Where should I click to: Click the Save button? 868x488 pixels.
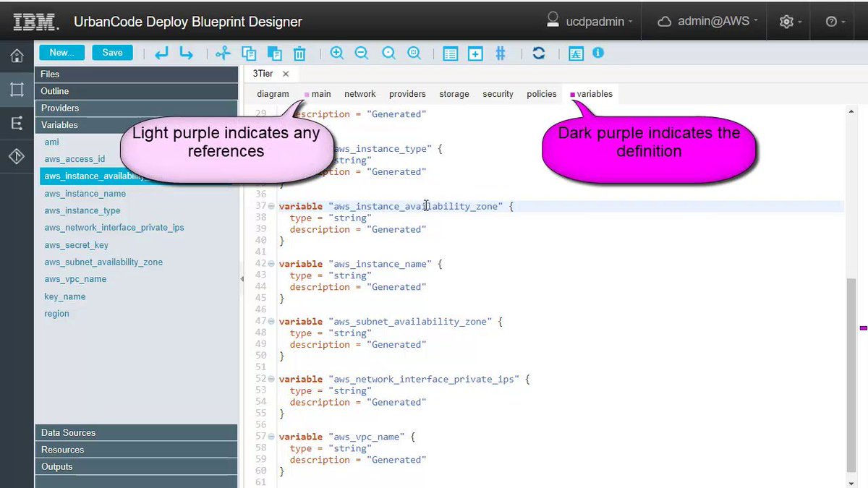(112, 53)
